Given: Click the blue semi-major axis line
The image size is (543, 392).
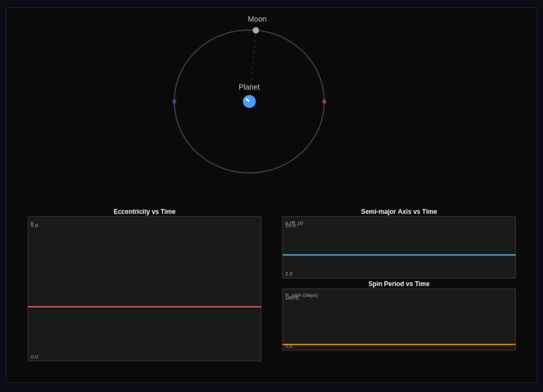Looking at the screenshot, I should 399,255.
